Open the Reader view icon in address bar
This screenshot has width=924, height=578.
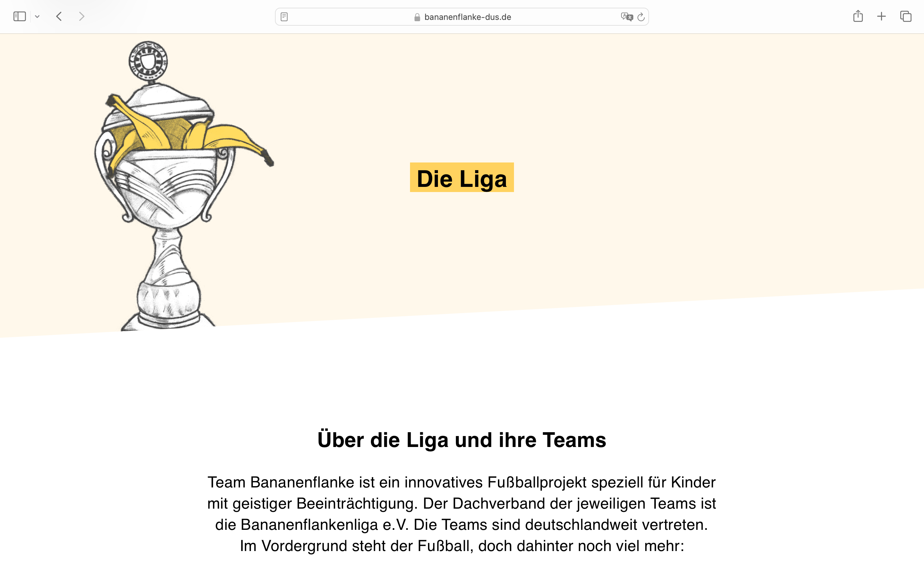click(284, 17)
